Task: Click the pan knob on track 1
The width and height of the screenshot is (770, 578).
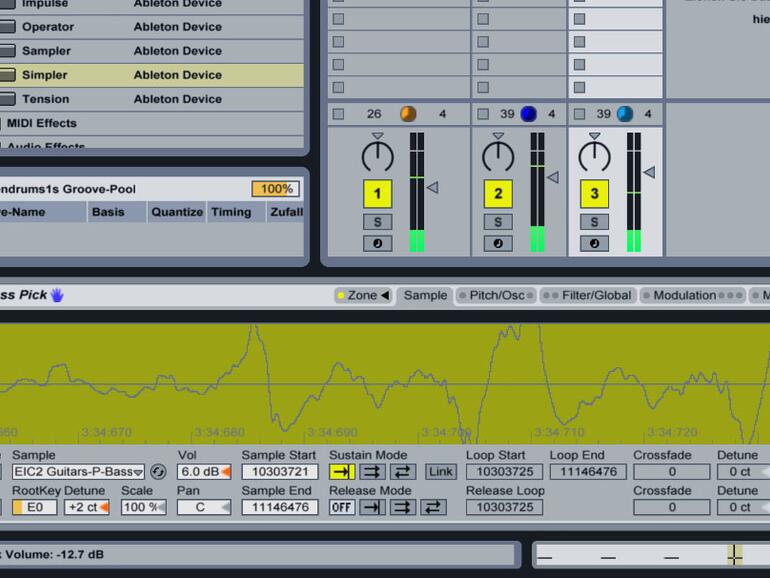Action: [x=378, y=156]
